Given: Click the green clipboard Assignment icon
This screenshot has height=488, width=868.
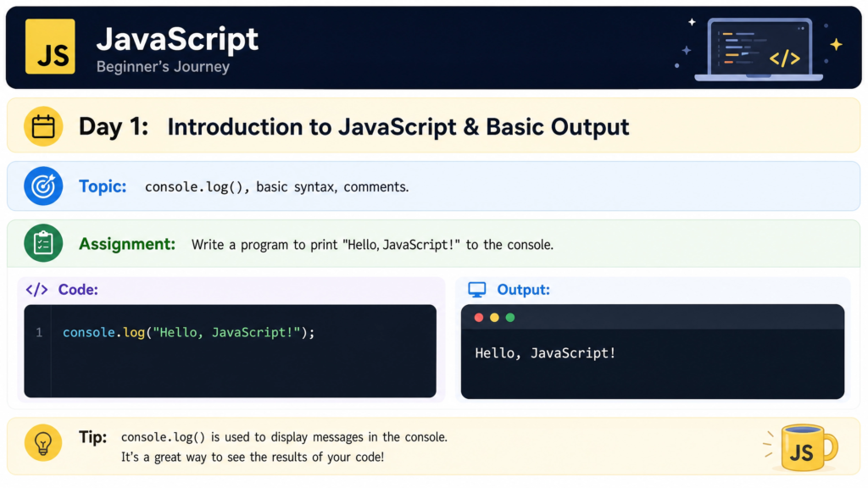Looking at the screenshot, I should [43, 243].
